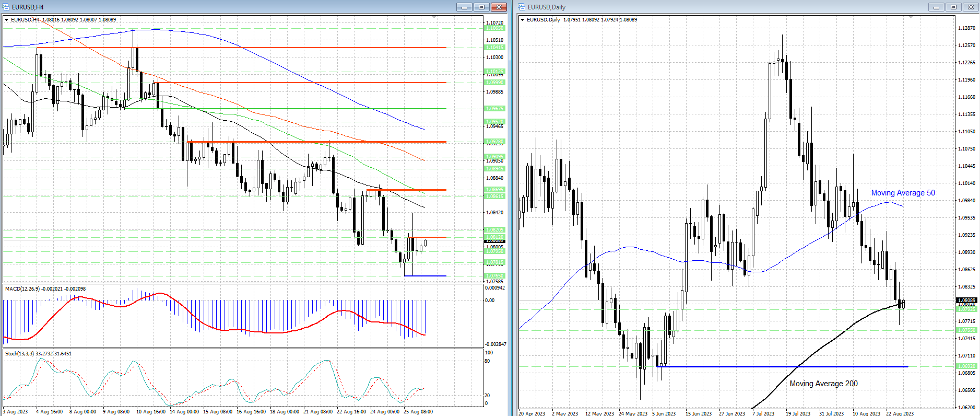The height and width of the screenshot is (416, 980).
Task: Close the EURUSD,H4 chart window
Action: pyautogui.click(x=499, y=7)
